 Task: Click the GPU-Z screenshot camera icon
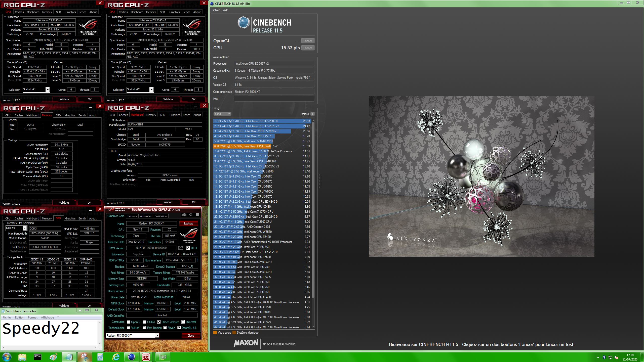184,215
